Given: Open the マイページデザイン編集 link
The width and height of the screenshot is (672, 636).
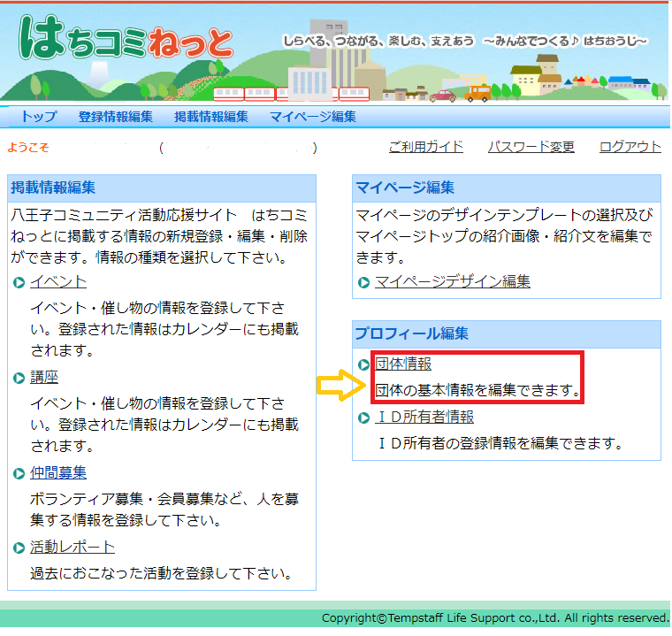Looking at the screenshot, I should coord(453,282).
